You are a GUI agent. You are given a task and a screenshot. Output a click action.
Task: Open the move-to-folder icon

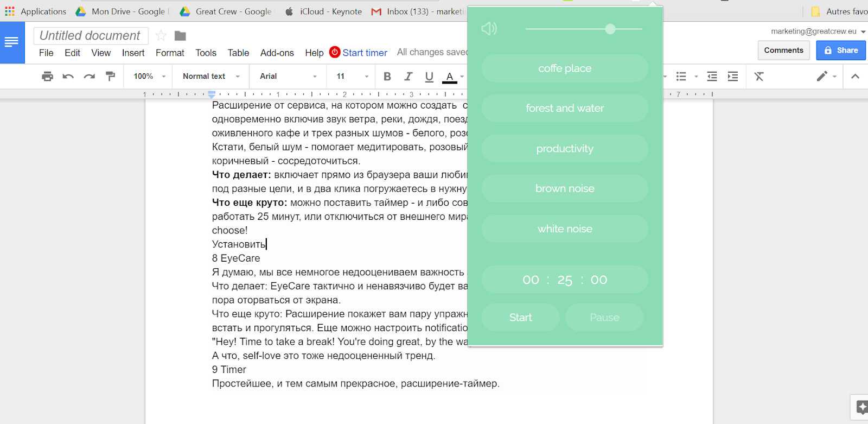pos(180,36)
